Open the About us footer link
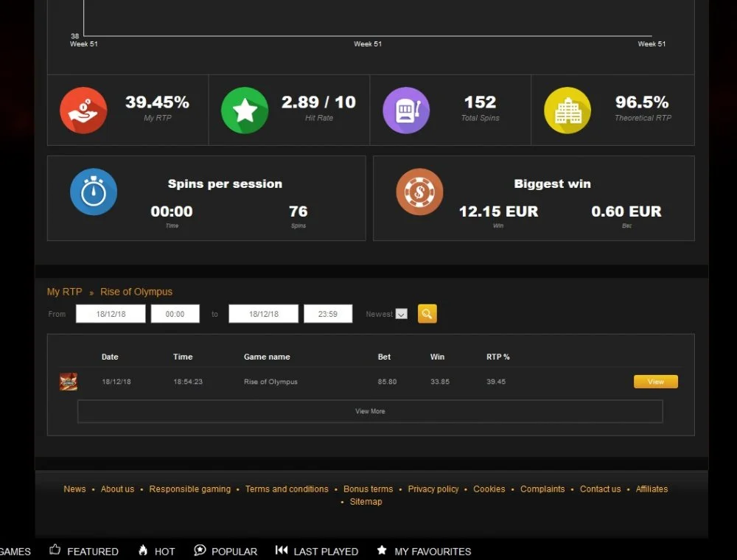Image resolution: width=737 pixels, height=560 pixels. [x=117, y=489]
